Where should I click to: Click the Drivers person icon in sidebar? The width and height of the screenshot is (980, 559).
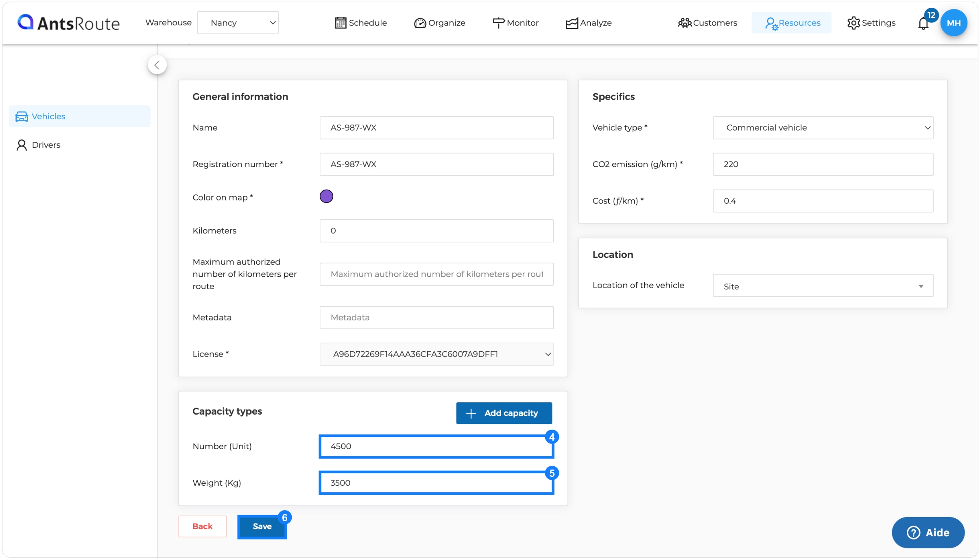point(22,145)
